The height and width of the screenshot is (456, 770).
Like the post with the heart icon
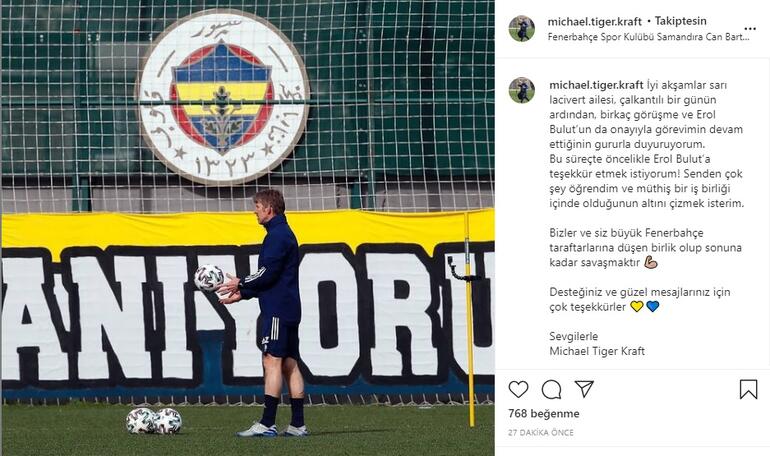click(x=518, y=390)
